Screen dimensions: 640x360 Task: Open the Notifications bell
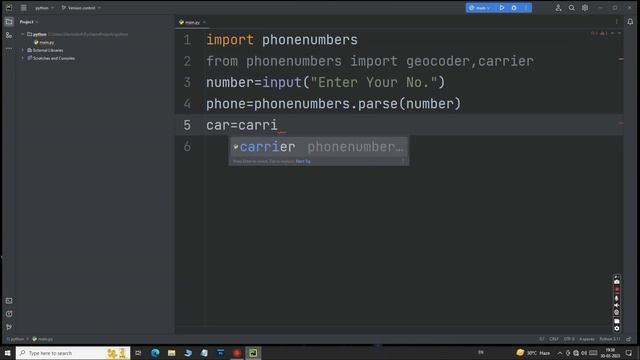click(x=630, y=22)
